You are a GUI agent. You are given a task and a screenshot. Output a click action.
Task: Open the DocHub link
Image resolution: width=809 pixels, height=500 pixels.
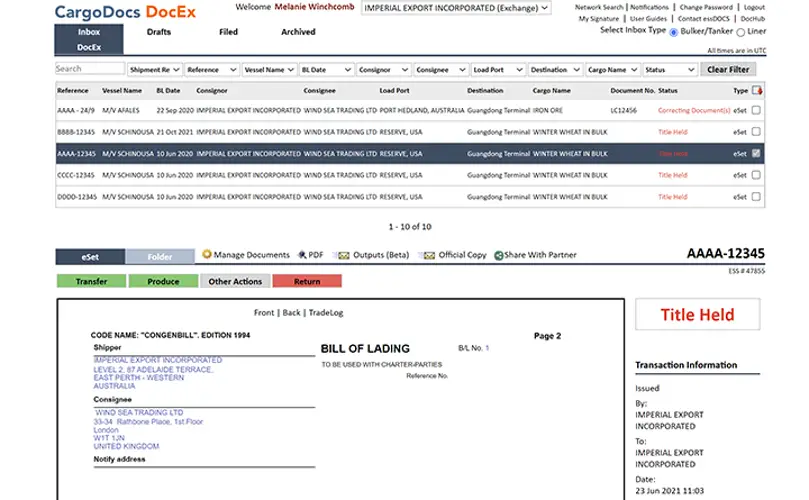coord(753,19)
